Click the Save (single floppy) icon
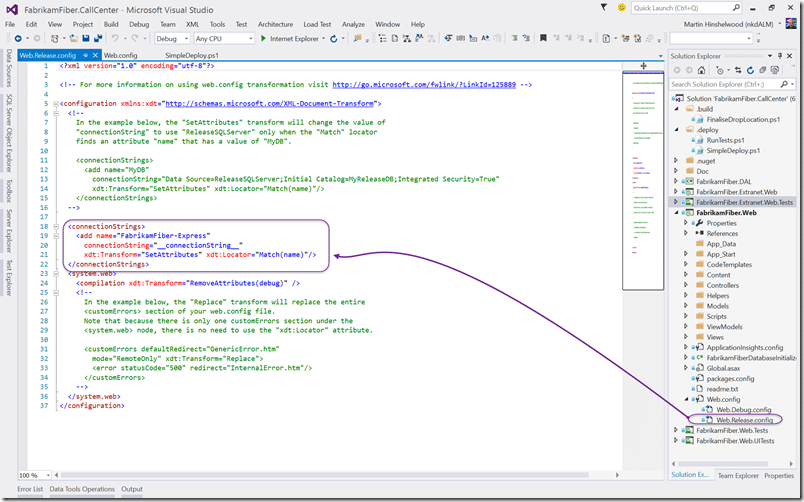Viewport: 804px width, 502px height. [x=86, y=38]
